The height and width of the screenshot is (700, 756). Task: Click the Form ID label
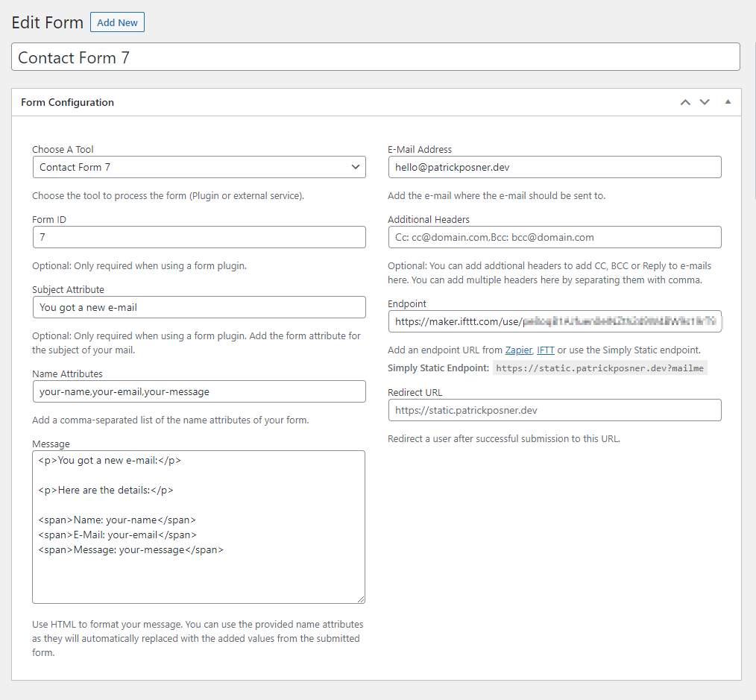point(49,219)
